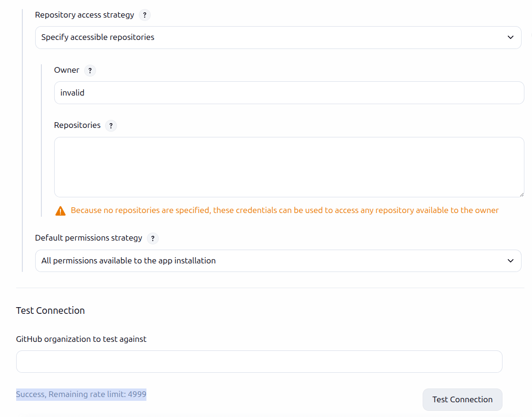Click the Owner field help icon

pyautogui.click(x=90, y=71)
